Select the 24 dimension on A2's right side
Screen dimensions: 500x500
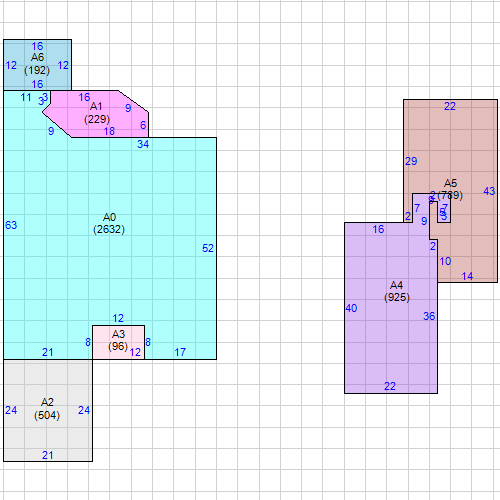point(84,410)
